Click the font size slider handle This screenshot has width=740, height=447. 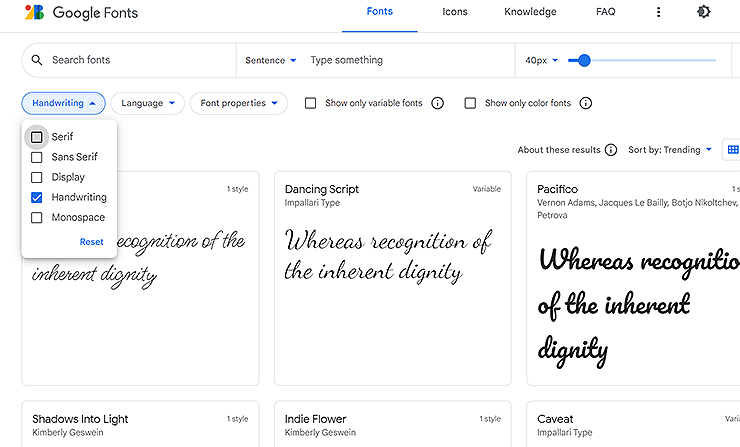(x=584, y=60)
